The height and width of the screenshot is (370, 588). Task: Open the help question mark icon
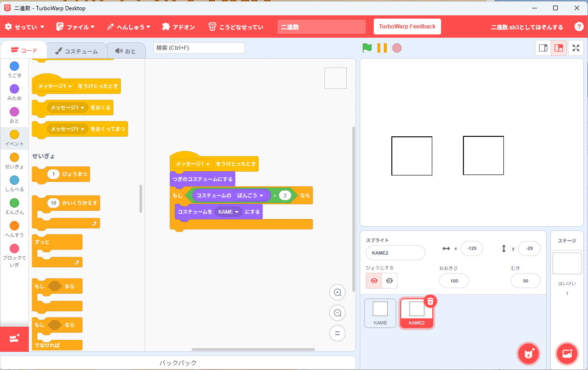(579, 27)
